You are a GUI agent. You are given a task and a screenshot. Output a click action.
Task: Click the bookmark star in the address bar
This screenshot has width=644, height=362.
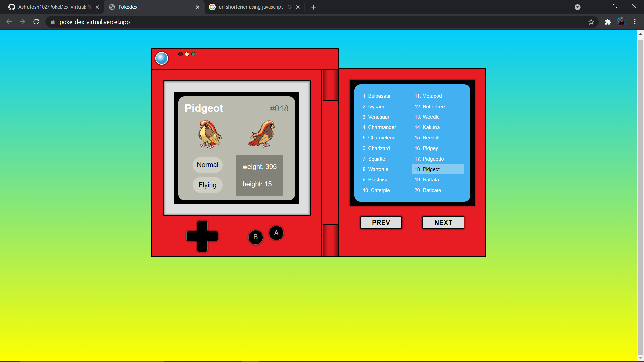[x=591, y=22]
